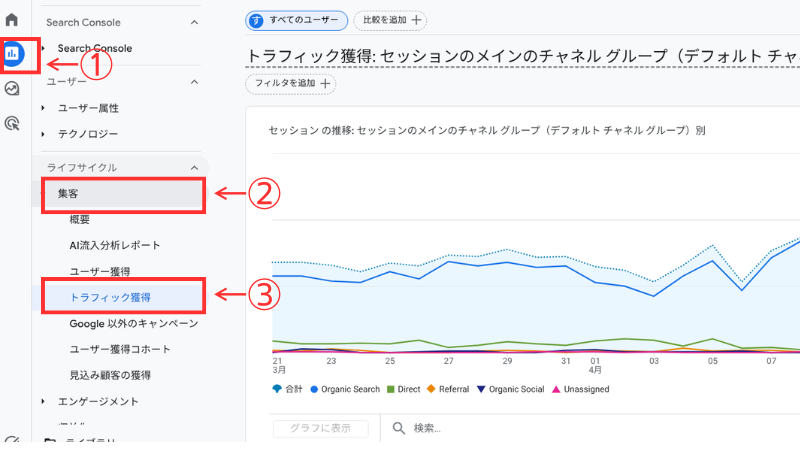Click the Home icon in left rail
Screen dimensions: 800x450
point(12,20)
